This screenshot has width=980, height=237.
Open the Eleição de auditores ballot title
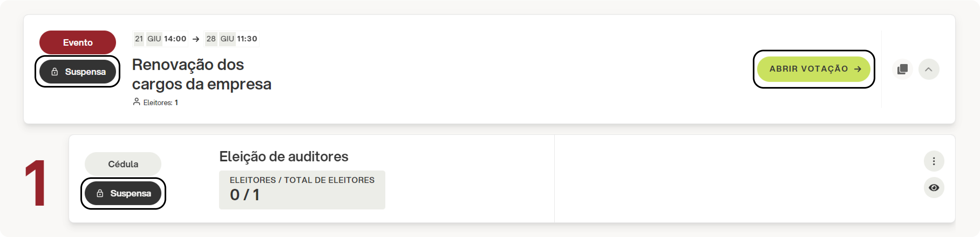tap(283, 156)
